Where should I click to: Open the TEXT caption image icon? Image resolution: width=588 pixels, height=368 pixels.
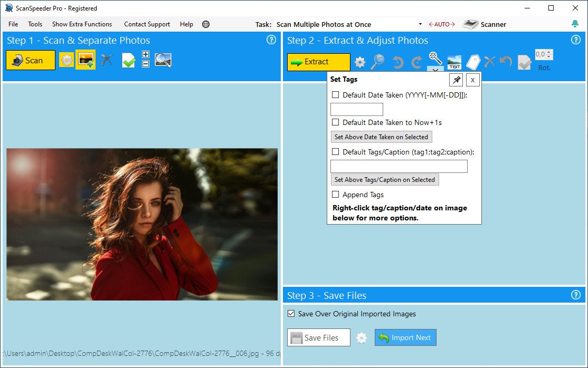[x=454, y=62]
